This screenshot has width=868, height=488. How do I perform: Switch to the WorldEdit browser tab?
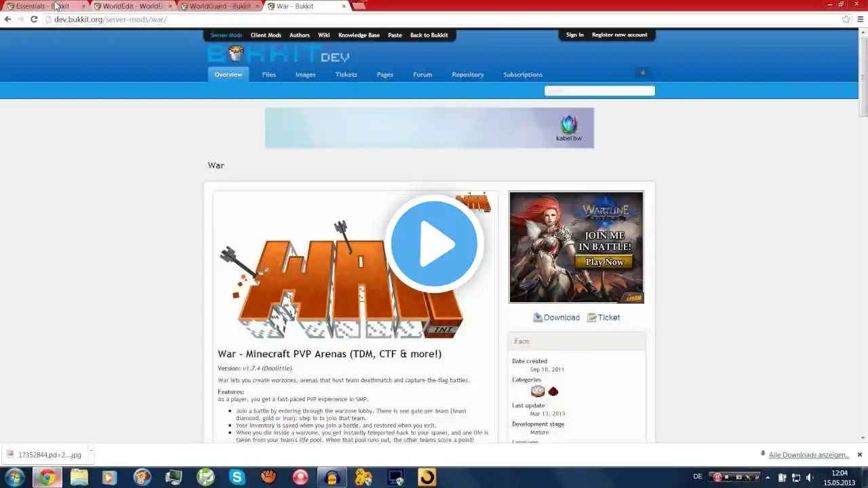(x=130, y=6)
